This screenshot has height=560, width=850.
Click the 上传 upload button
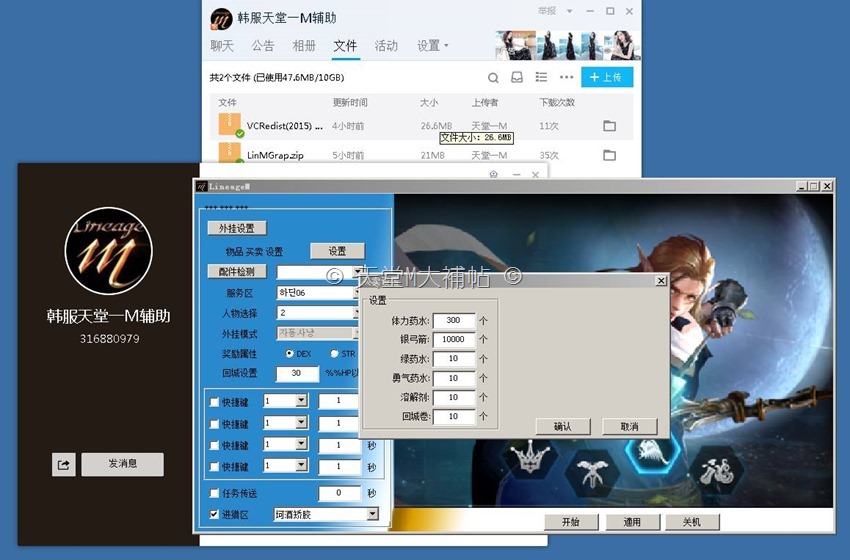point(607,77)
